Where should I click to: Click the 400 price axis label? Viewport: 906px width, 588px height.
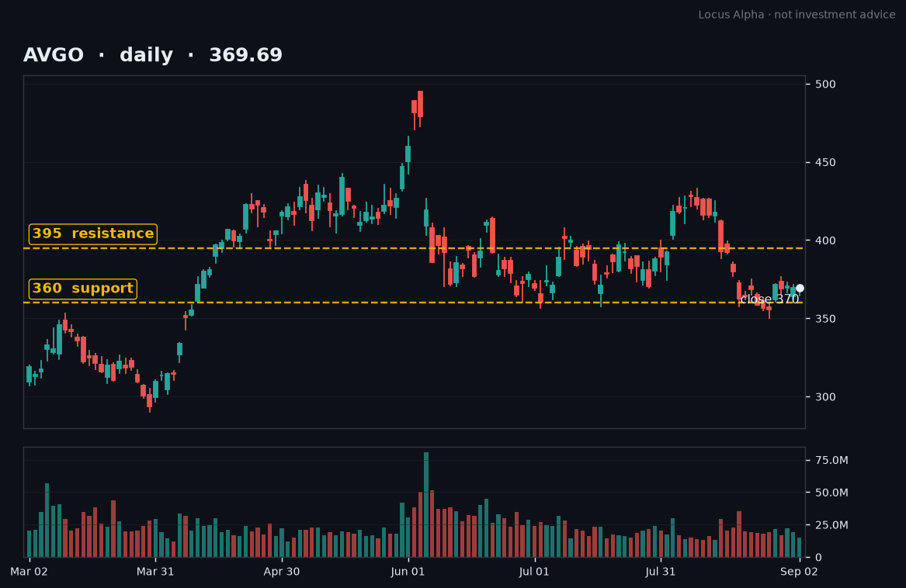(825, 240)
